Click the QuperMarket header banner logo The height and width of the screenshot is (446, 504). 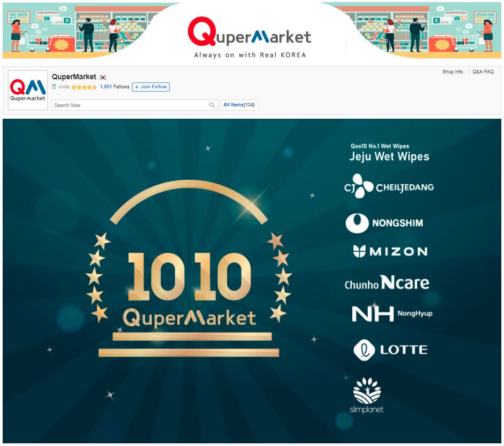249,36
